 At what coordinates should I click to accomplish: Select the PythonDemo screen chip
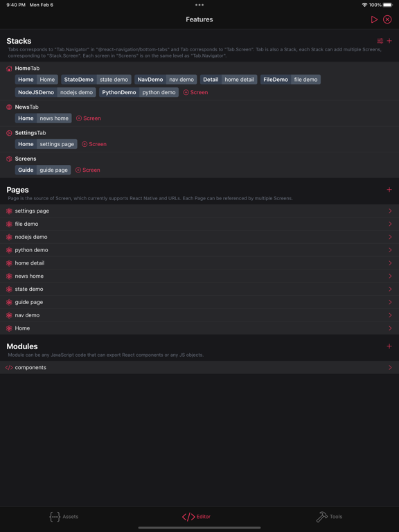(x=139, y=93)
